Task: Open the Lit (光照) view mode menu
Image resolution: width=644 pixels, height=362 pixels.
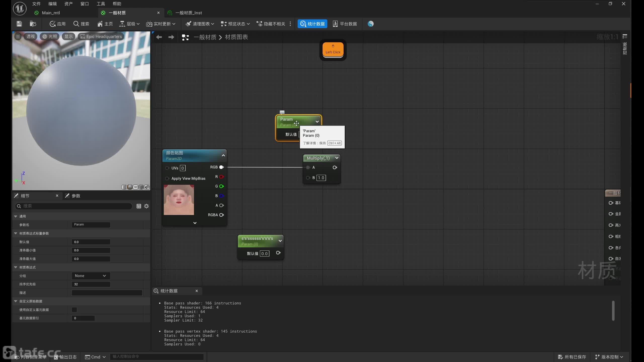Action: (x=50, y=36)
